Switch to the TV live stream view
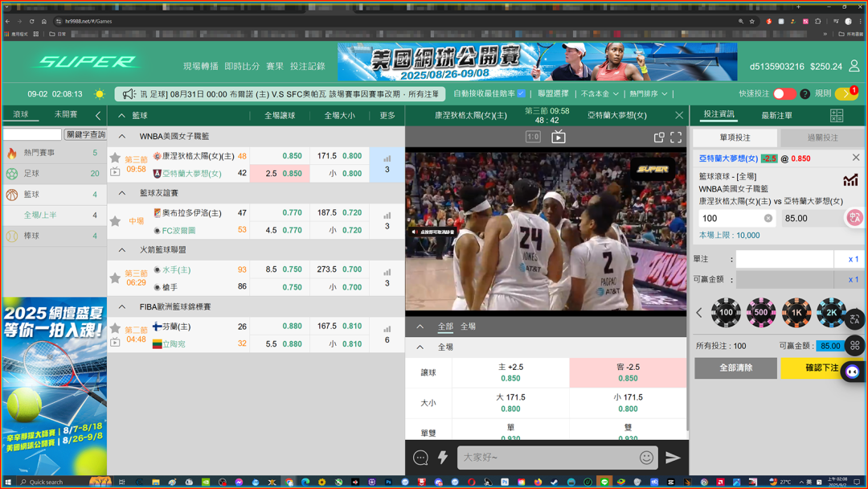Viewport: 868px width, 489px height. 558,137
